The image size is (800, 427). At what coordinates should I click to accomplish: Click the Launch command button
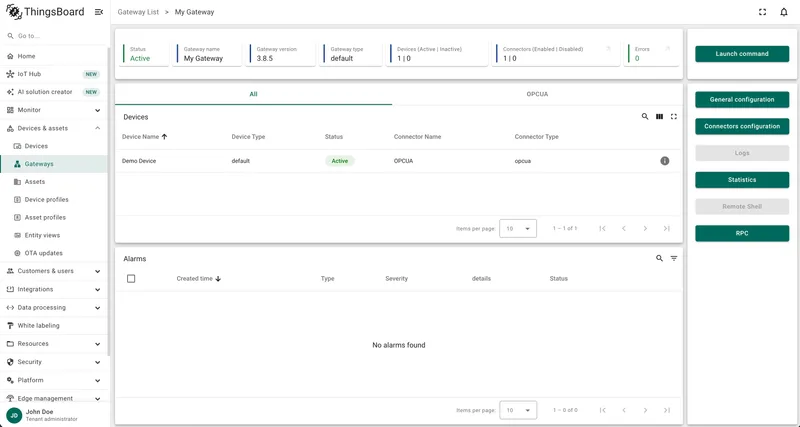(742, 54)
